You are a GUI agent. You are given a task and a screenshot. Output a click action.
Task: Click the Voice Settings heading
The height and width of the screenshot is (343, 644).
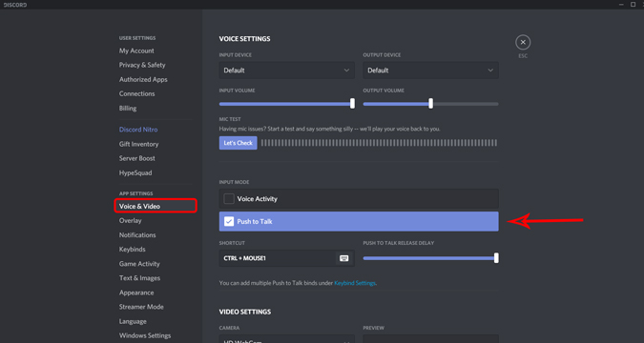(245, 39)
